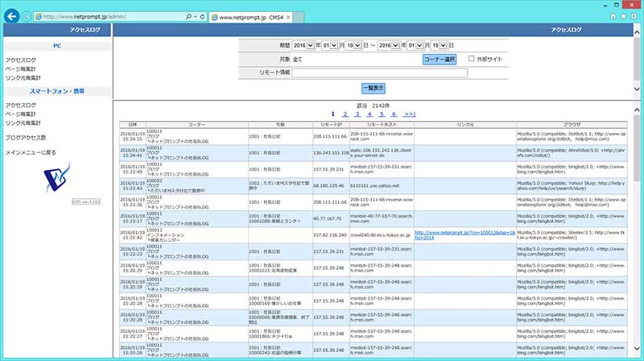Click the address bar search magnifier icon
This screenshot has width=644, height=361.
point(188,16)
